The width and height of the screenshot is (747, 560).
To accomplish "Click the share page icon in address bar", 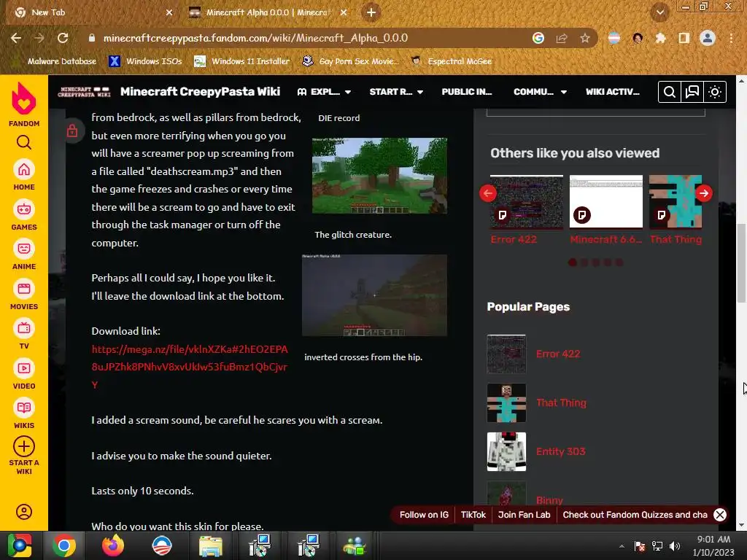I will (x=562, y=38).
